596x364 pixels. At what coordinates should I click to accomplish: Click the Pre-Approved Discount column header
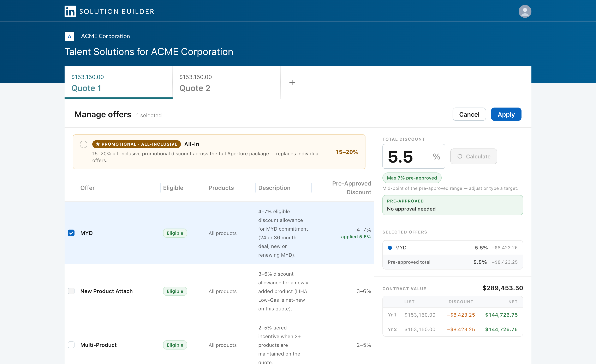[351, 188]
